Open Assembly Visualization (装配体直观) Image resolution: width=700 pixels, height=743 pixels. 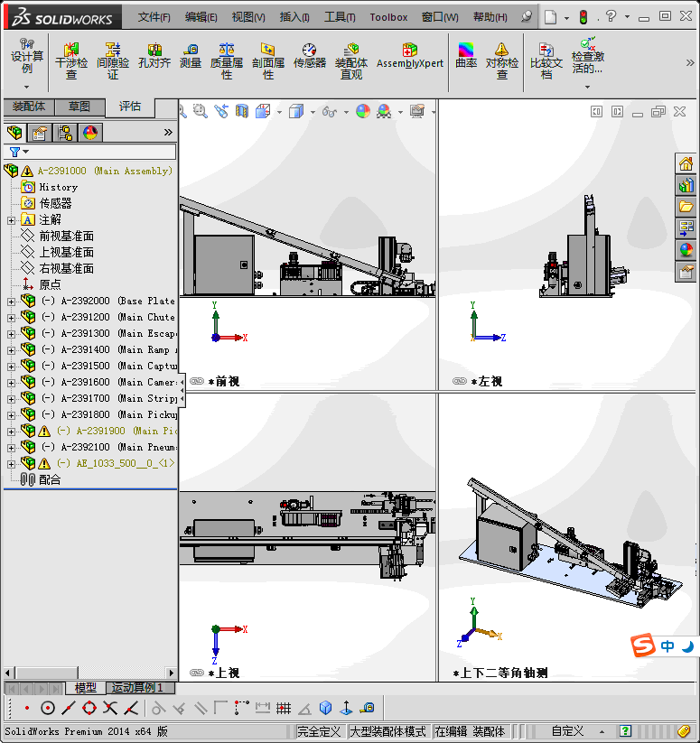tap(351, 61)
